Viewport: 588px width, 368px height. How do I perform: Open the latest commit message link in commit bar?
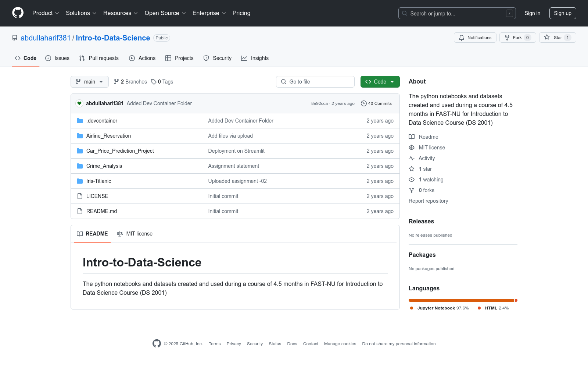pyautogui.click(x=159, y=103)
